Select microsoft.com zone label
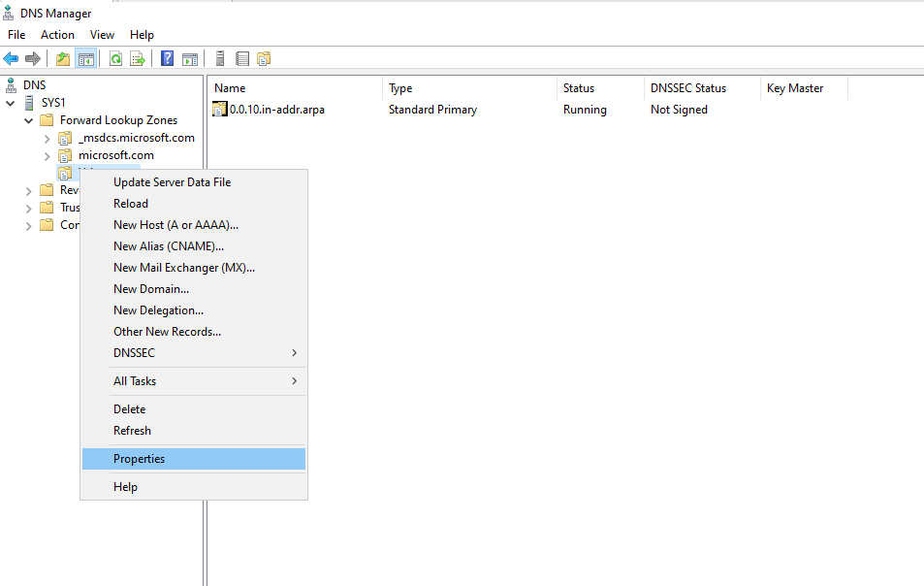The height and width of the screenshot is (586, 924). (116, 155)
